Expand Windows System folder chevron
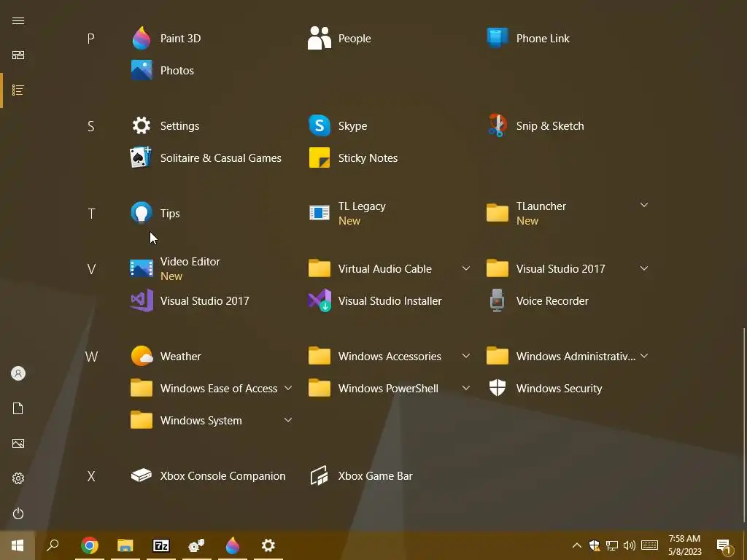 287,420
